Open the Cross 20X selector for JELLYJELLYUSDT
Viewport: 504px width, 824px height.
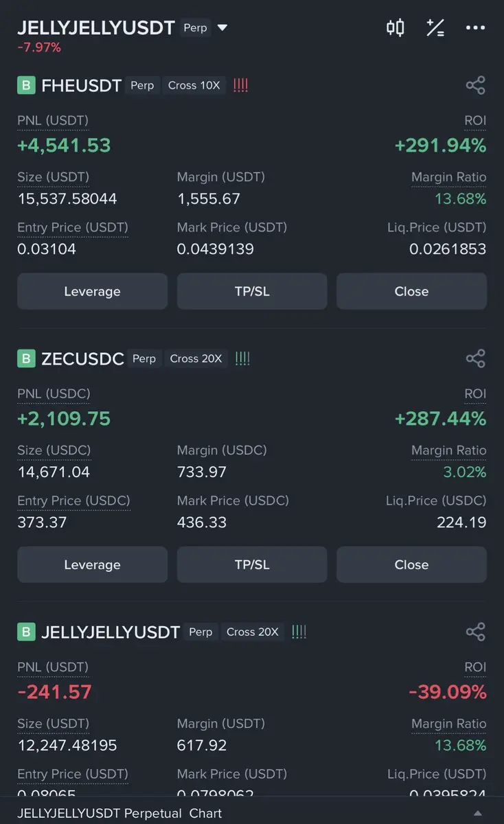tap(253, 632)
